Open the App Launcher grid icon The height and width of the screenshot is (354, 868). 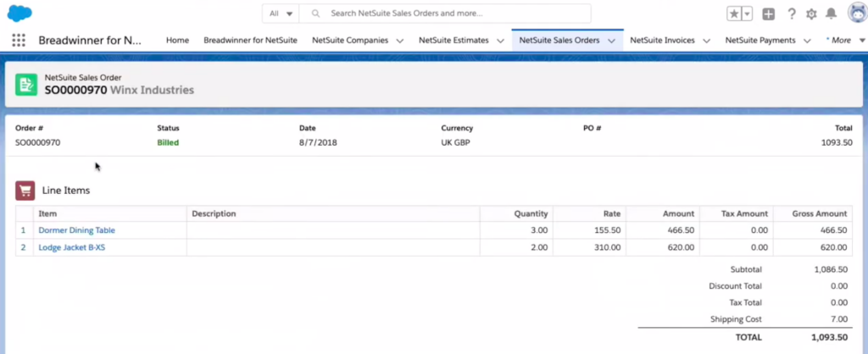(19, 41)
